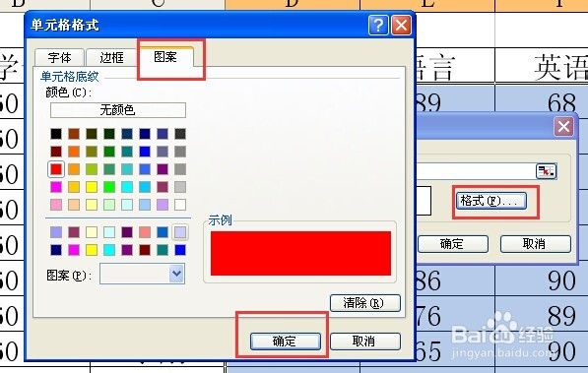
Task: Choose the coral swatch below the divider
Action: pos(145,232)
